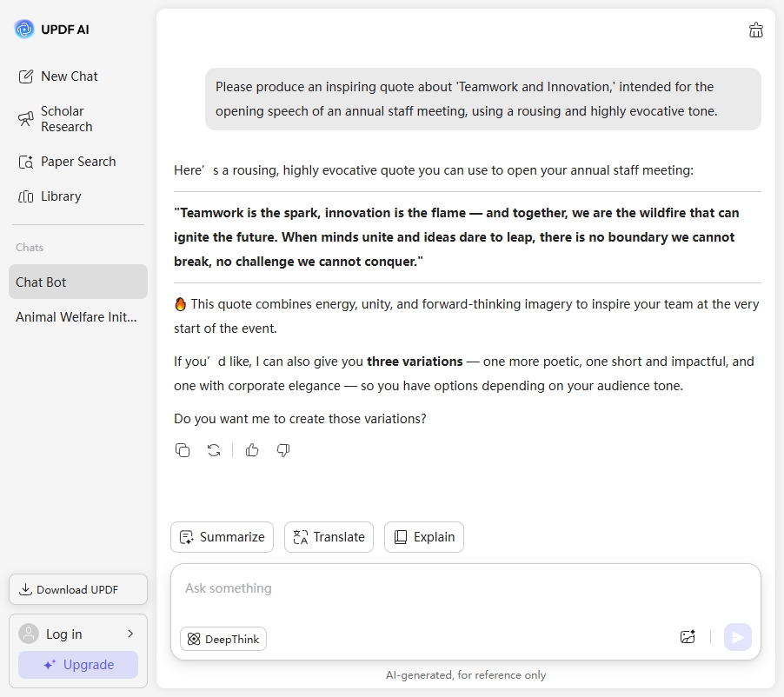Open Scholar Research

click(66, 119)
